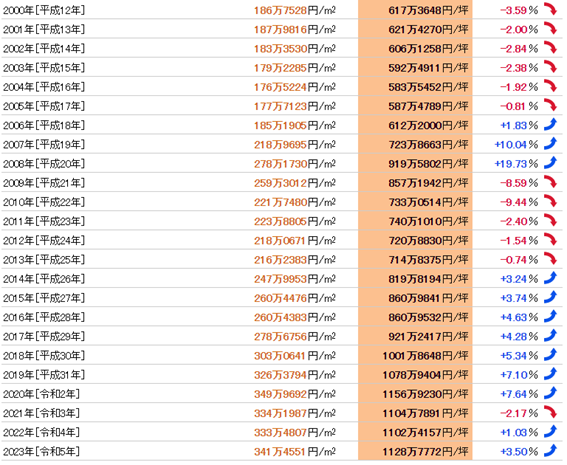Click the red down arrow for 2013年

point(550,258)
